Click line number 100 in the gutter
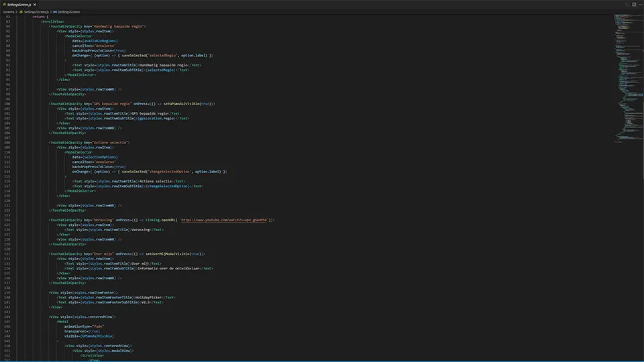 7,104
